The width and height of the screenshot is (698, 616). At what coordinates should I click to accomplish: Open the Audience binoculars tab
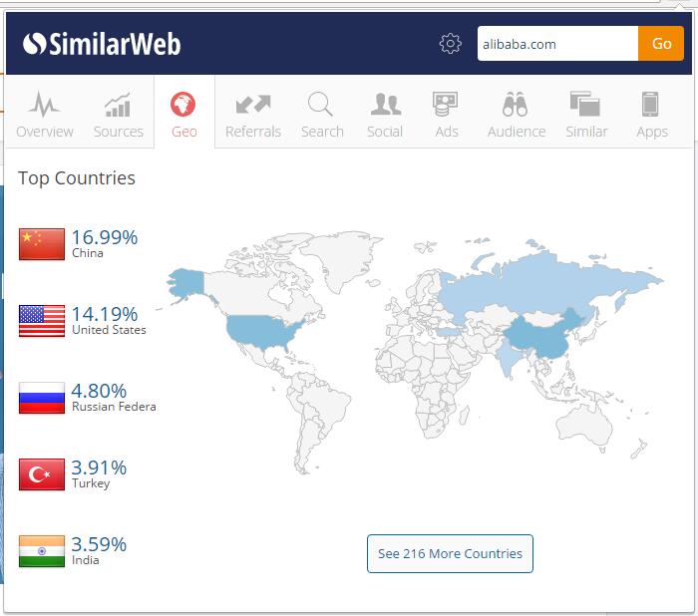(517, 114)
